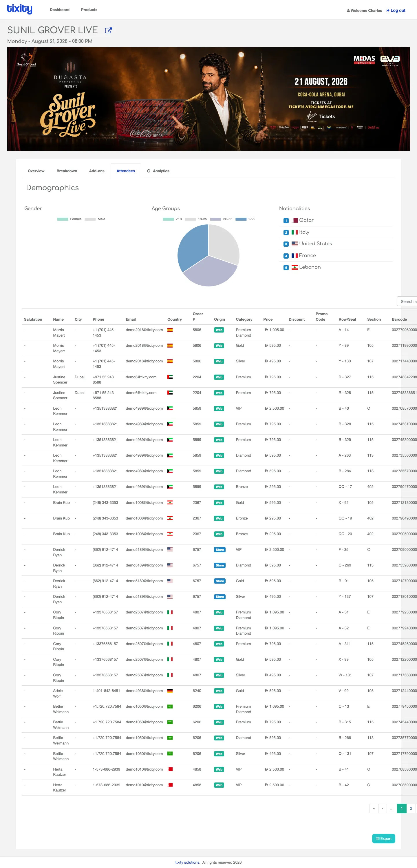
Task: Click the Search attendees input field
Action: [407, 302]
